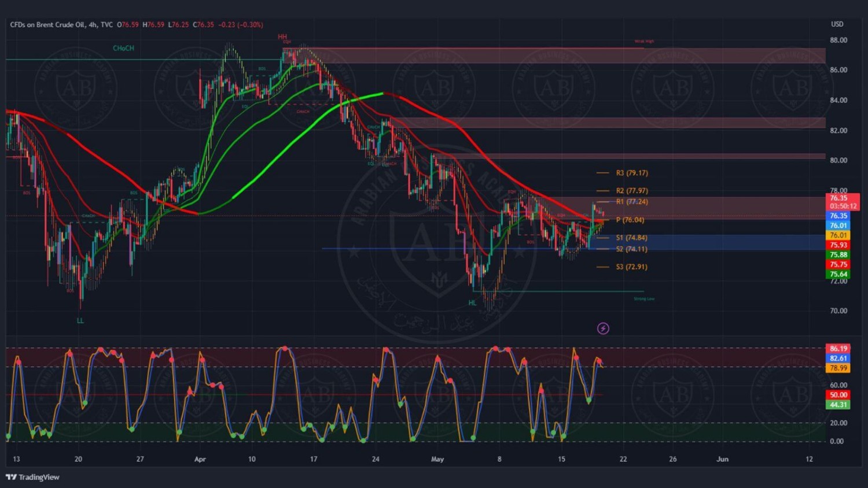Click the green 44.31 oscillator value tag
This screenshot has width=868, height=488.
(838, 405)
